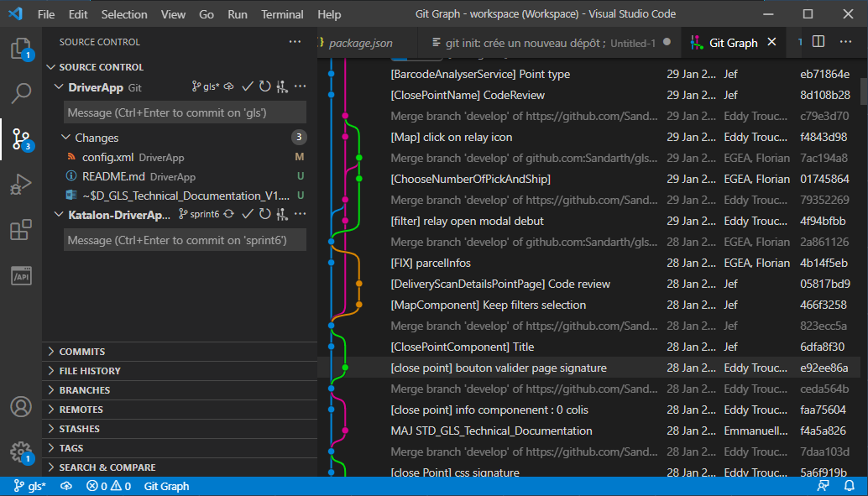Image resolution: width=868 pixels, height=496 pixels.
Task: Open the Help menu
Action: click(329, 14)
